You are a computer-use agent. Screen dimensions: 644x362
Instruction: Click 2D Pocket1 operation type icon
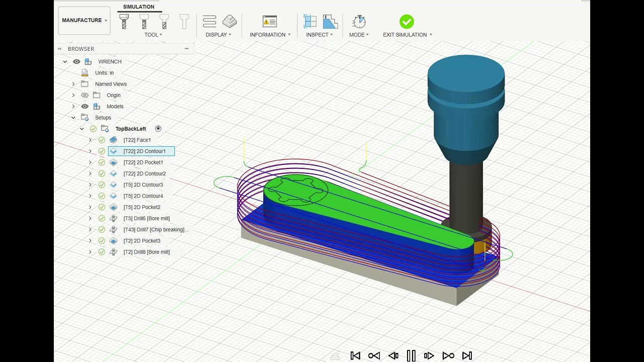(113, 162)
